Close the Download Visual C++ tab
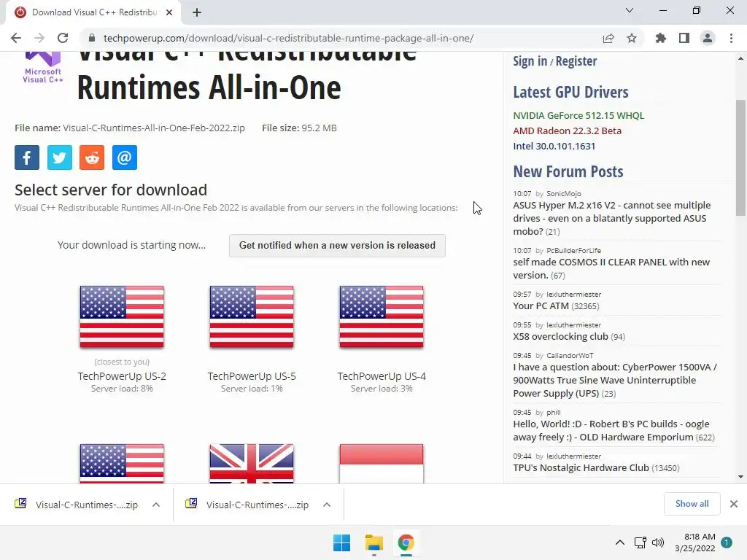The width and height of the screenshot is (747, 560). pos(169,12)
